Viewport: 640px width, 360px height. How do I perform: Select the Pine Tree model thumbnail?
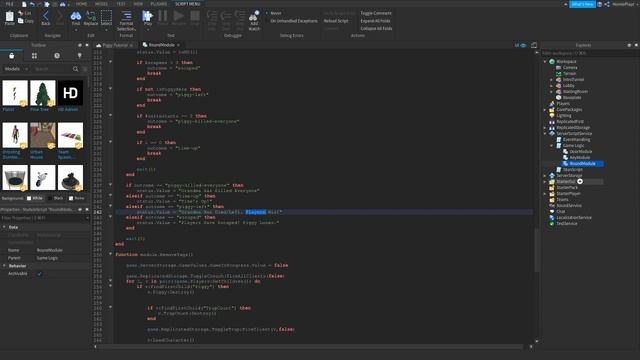pyautogui.click(x=42, y=93)
